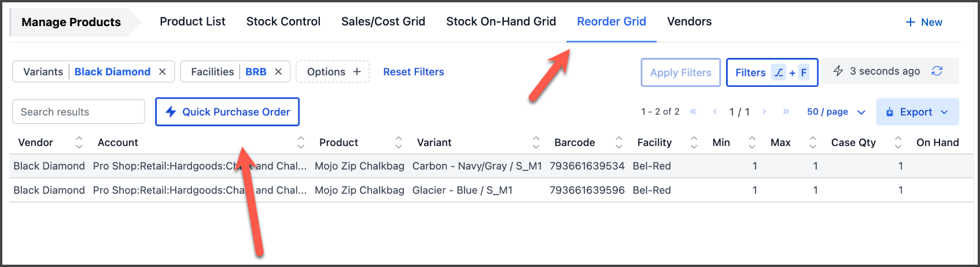Click the Reset Filters link
980x267 pixels.
[414, 72]
